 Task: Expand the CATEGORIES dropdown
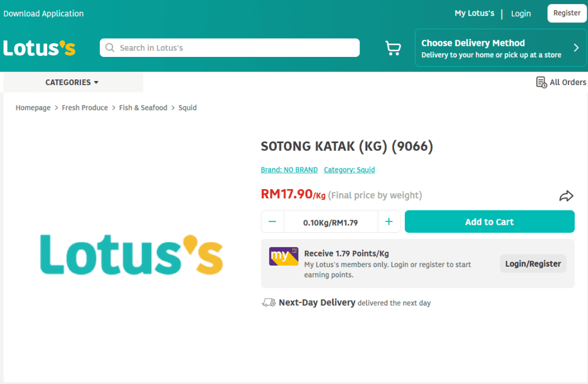(x=72, y=82)
